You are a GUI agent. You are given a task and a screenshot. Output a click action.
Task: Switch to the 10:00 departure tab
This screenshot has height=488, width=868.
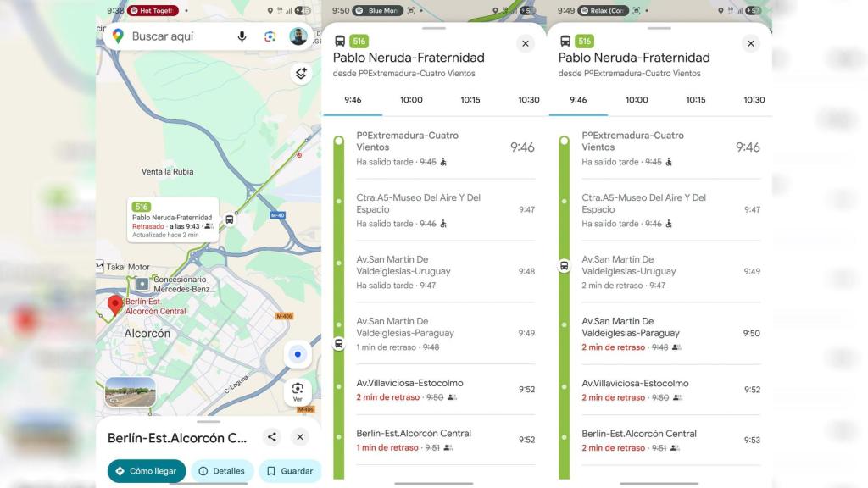coord(411,99)
